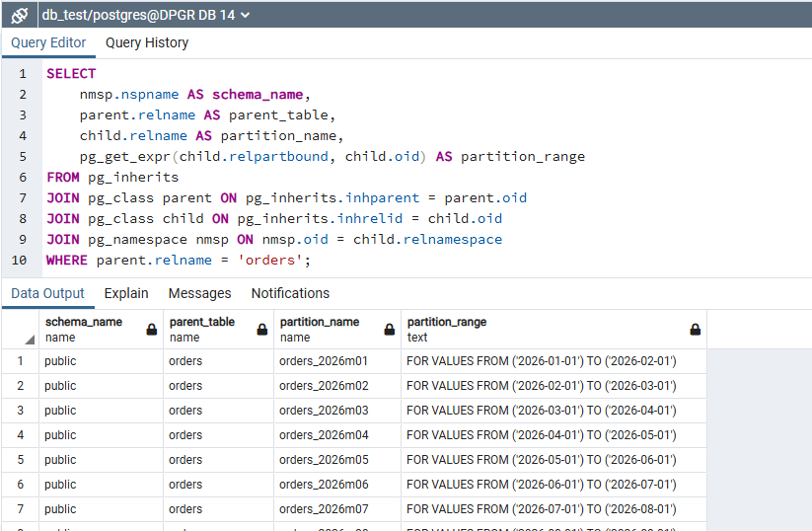This screenshot has width=812, height=531.
Task: Select the partition_range column header
Action: point(554,330)
